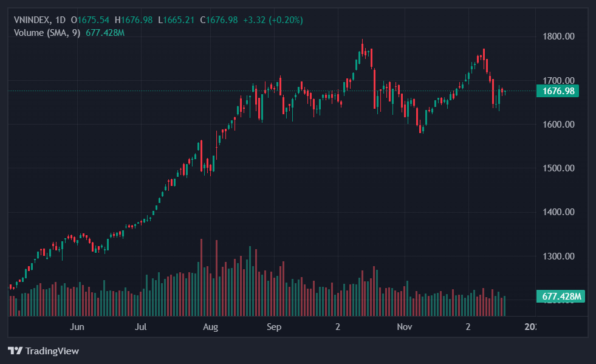Click the green 1676.98 current price tag

[558, 91]
